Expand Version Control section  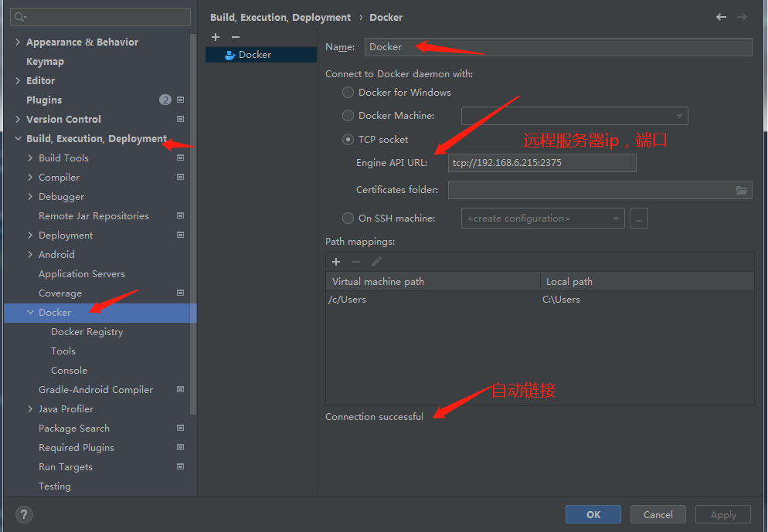click(18, 119)
